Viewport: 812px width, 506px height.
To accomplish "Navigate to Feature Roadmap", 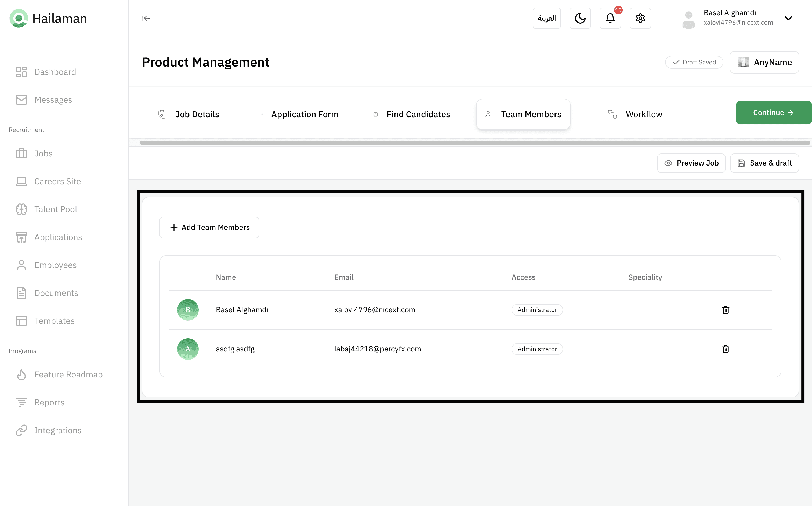I will pos(68,375).
